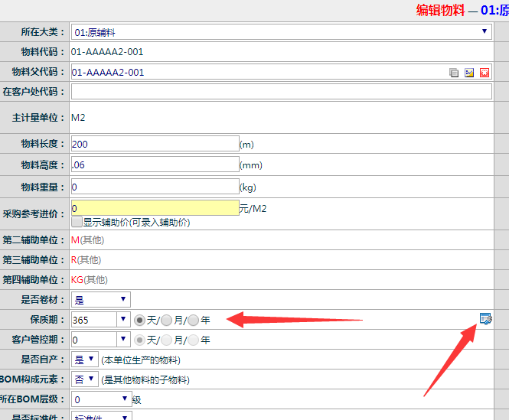The width and height of the screenshot is (509, 420).
Task: Click the yellow 采购参考进价 input field
Action: 155,208
